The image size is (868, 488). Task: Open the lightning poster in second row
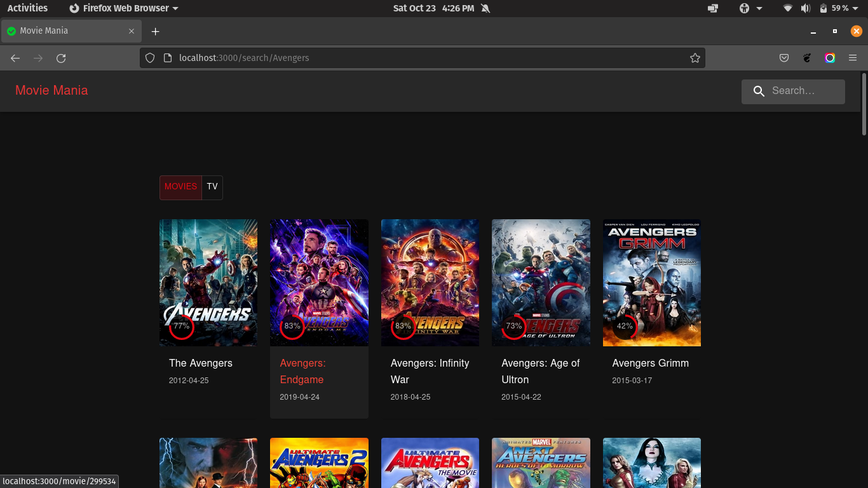[208, 463]
